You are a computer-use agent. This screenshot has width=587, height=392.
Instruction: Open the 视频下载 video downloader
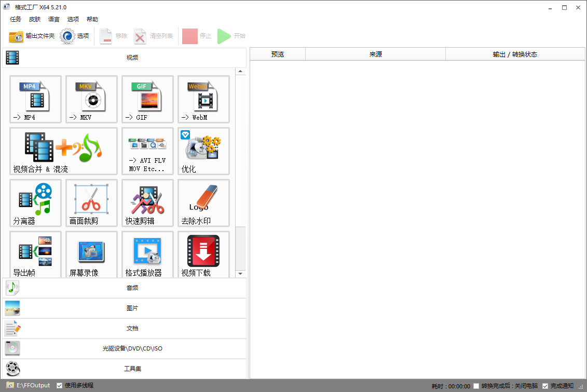click(x=203, y=254)
